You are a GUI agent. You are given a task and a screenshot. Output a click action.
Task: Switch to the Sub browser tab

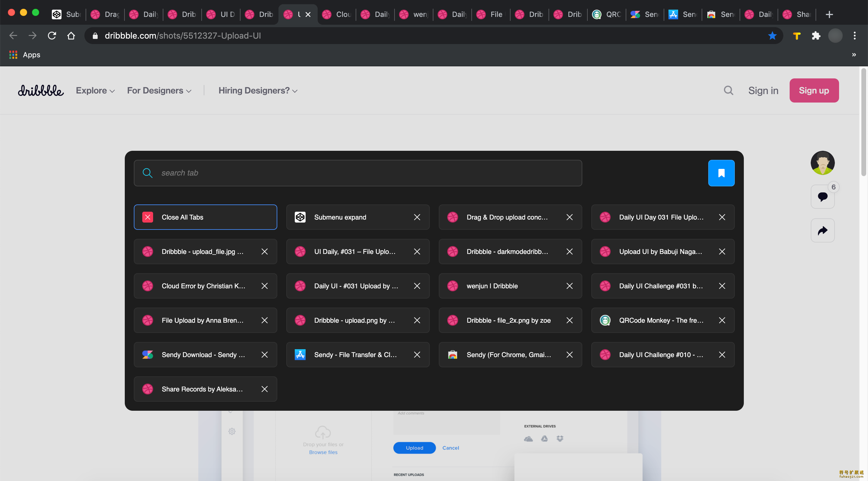tap(66, 14)
